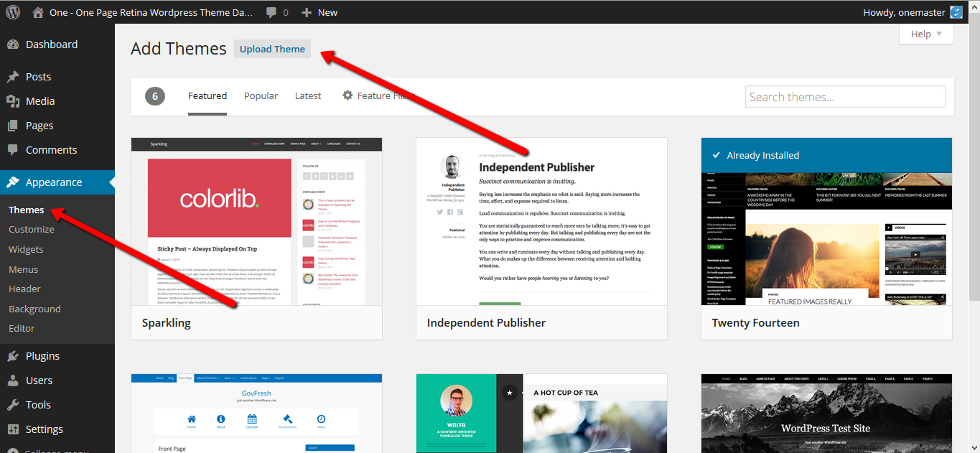Click the Plugins plug icon

[x=13, y=356]
